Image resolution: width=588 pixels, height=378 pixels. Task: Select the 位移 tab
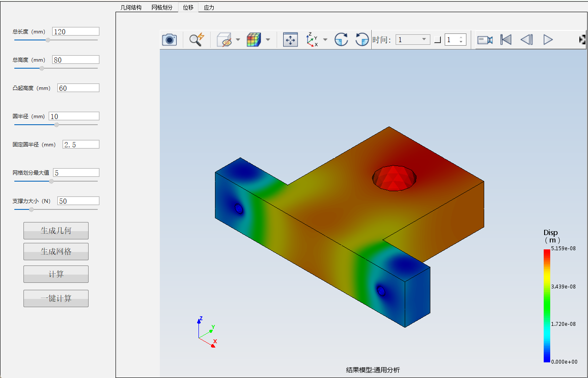188,7
